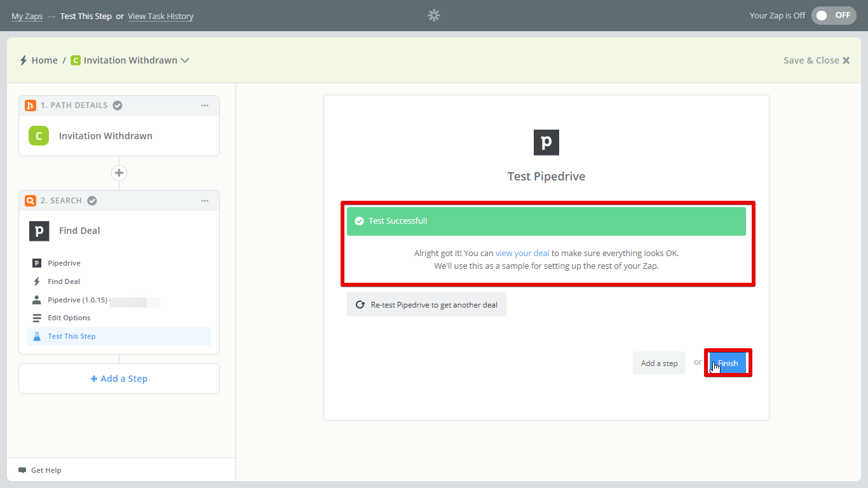868x488 pixels.
Task: Click the Add a step button in test panel
Action: [x=659, y=363]
